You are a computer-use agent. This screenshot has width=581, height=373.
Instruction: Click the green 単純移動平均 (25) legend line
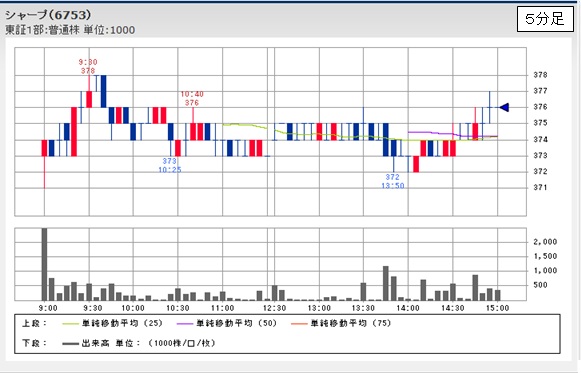tap(70, 324)
